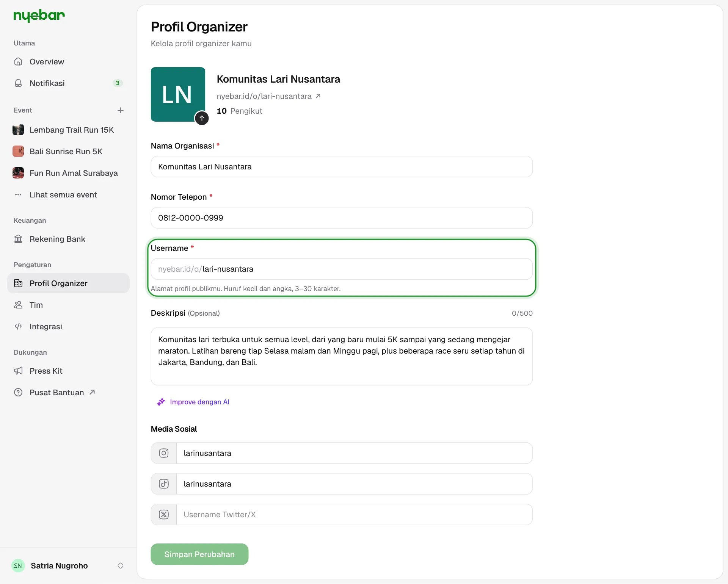Open Overview from the home icon
This screenshot has width=728, height=584.
pos(18,61)
